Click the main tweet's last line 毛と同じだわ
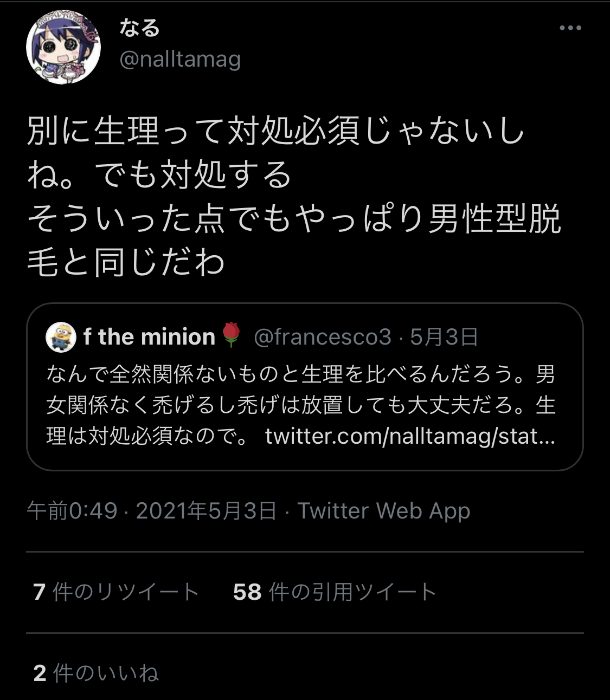 pos(126,263)
